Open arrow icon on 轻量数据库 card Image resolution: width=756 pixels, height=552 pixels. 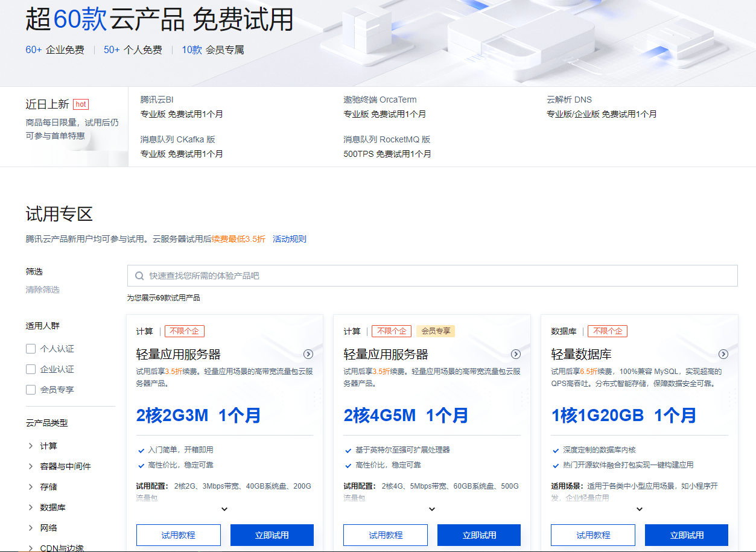tap(723, 354)
